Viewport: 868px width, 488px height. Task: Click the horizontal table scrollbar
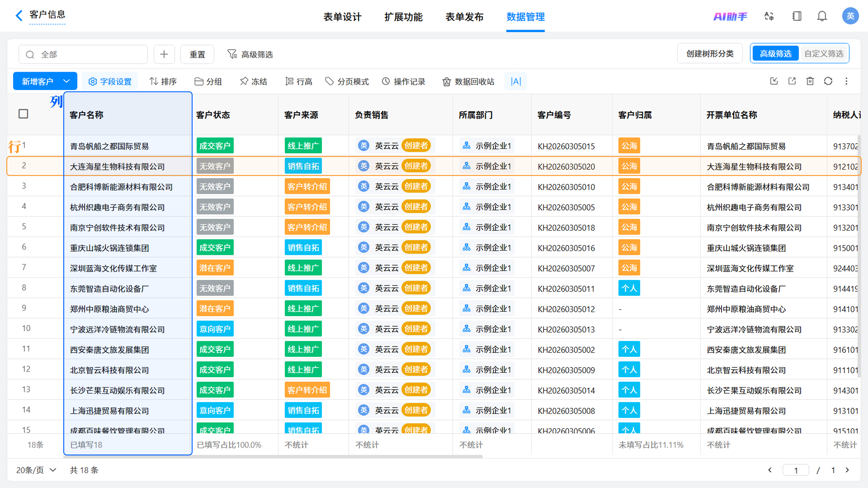tap(273, 457)
